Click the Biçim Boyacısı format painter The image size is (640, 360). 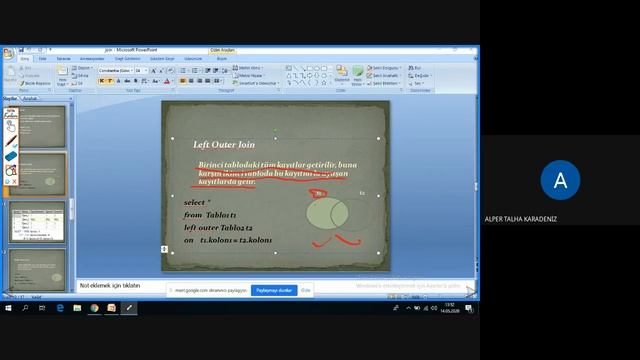[37, 83]
